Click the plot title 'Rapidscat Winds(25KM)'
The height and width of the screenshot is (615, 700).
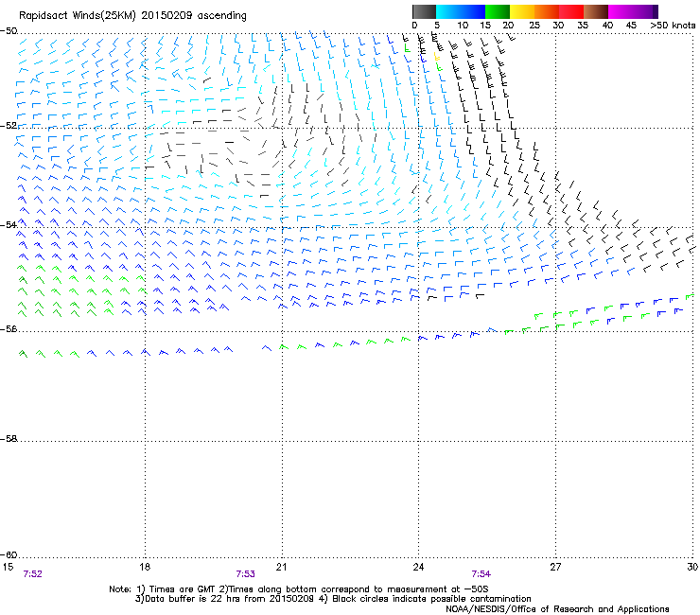[78, 16]
